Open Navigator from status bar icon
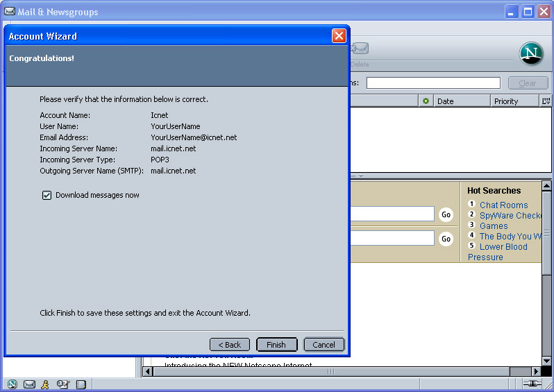The image size is (554, 392). click(x=12, y=384)
